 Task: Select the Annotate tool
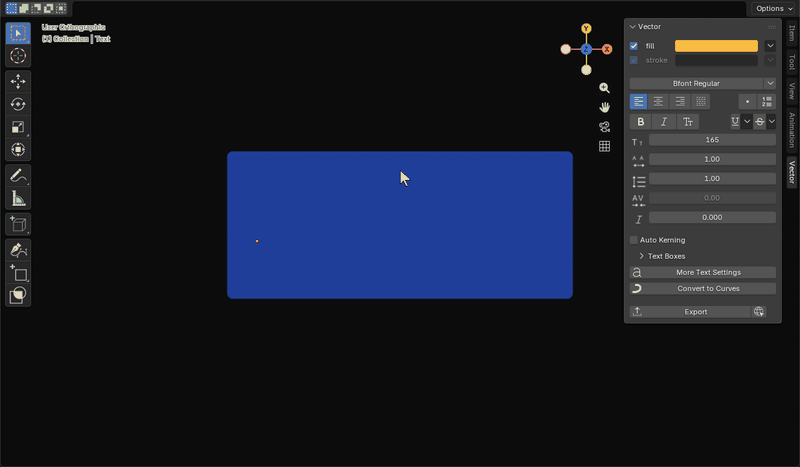click(18, 176)
